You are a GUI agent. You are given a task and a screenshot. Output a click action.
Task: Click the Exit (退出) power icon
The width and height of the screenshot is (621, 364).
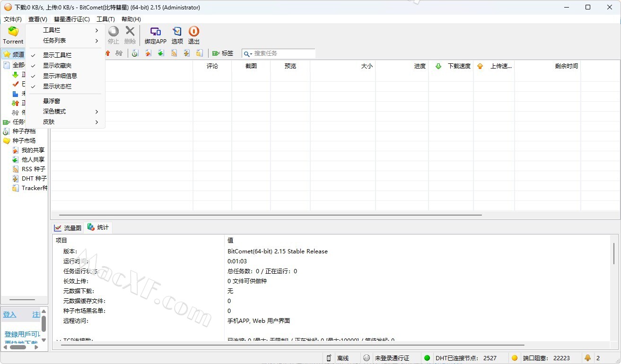tap(194, 32)
